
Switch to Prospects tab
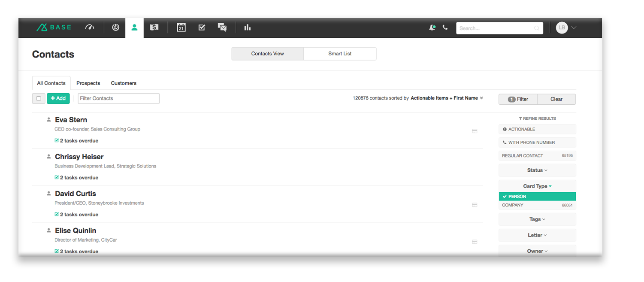coord(88,83)
